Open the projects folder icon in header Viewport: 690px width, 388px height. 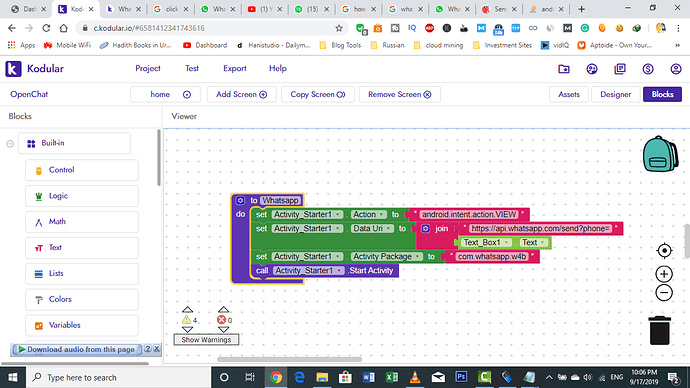564,69
